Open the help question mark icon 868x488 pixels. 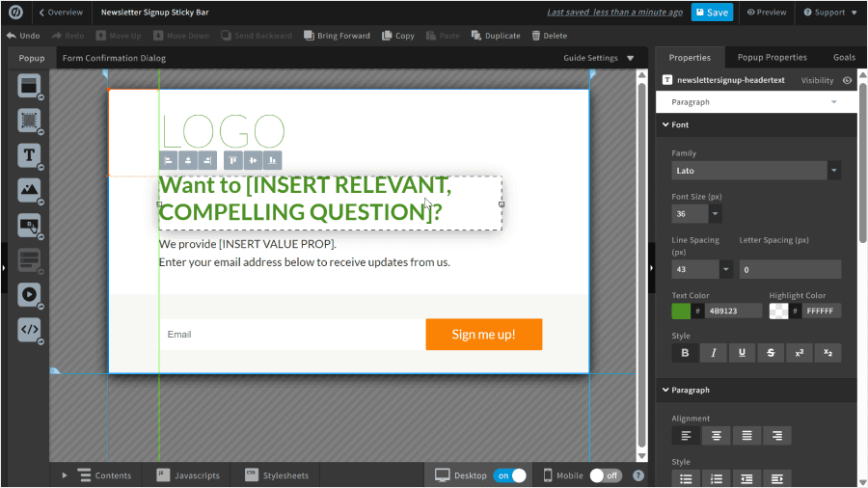pos(638,475)
